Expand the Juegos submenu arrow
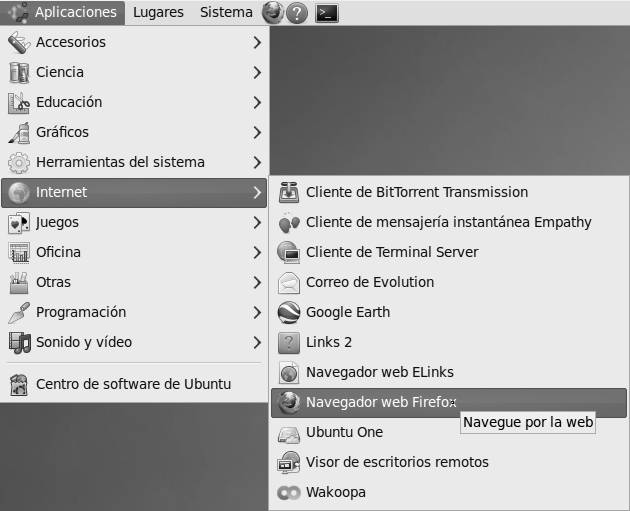The image size is (630, 511). click(x=257, y=222)
